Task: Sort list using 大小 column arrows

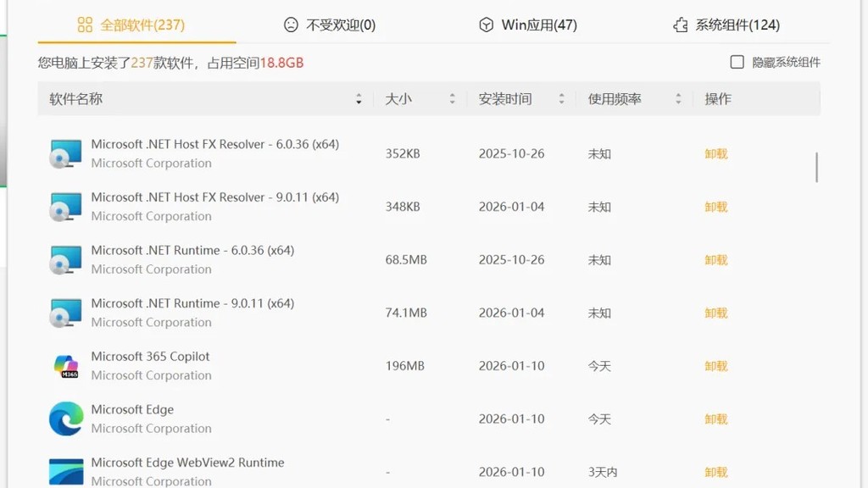Action: coord(453,99)
